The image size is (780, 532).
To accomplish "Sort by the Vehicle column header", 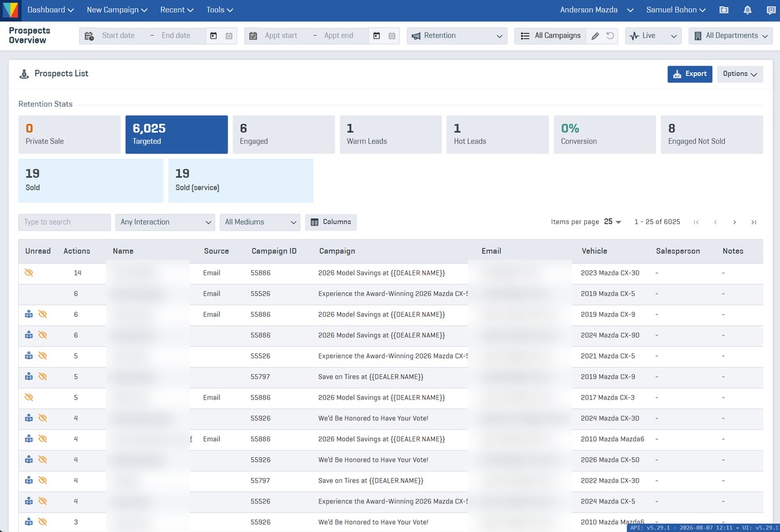I will [594, 251].
